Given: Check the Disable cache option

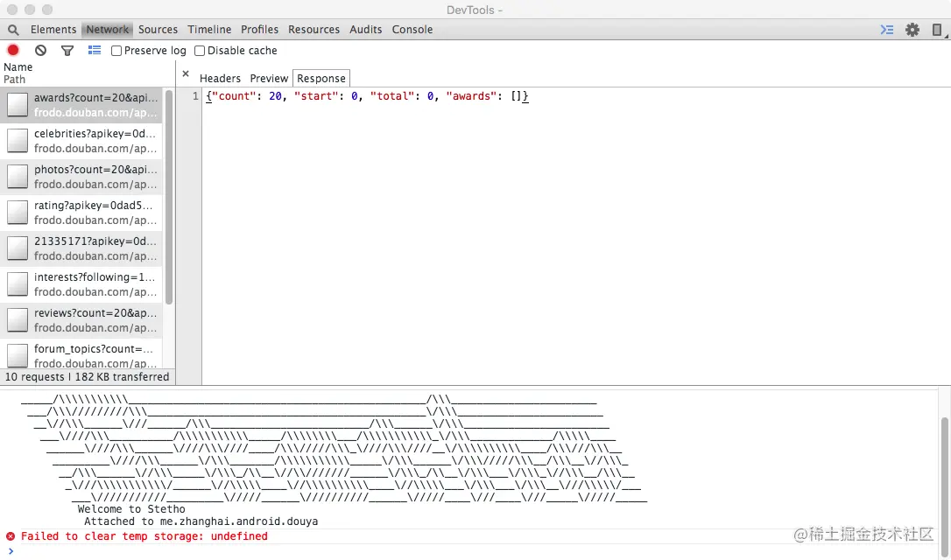Looking at the screenshot, I should click(x=200, y=51).
